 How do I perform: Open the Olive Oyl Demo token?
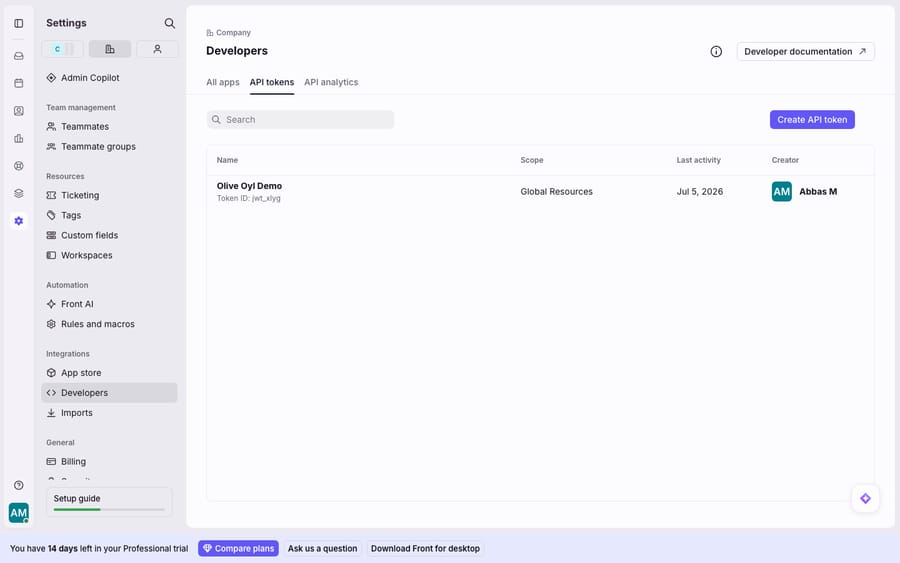point(249,186)
